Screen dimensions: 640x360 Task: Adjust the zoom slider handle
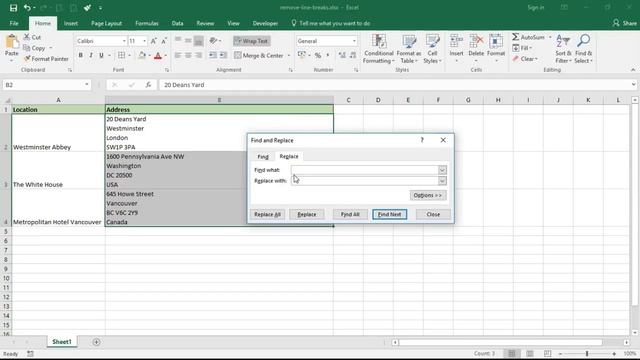click(587, 353)
